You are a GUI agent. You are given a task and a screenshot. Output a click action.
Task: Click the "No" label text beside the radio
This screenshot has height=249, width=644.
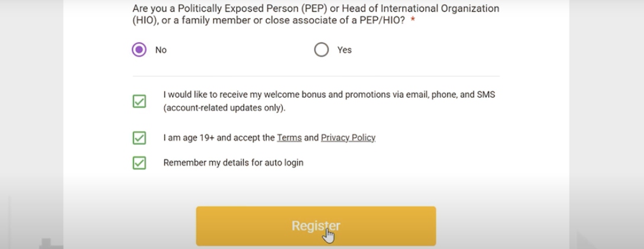[x=161, y=50]
